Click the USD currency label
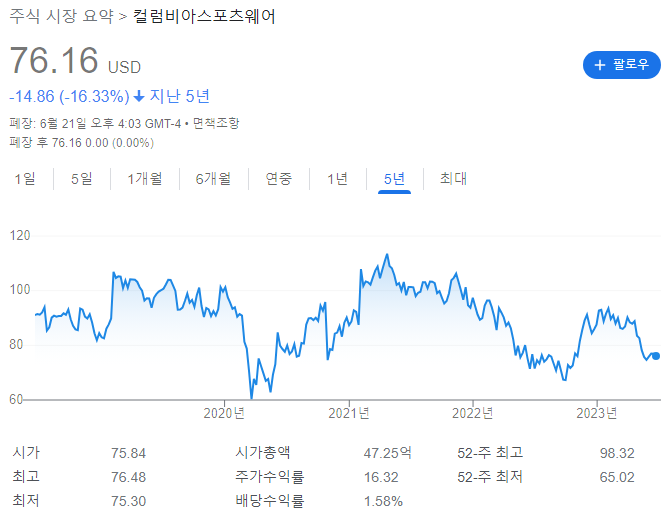This screenshot has width=671, height=517. pos(124,67)
